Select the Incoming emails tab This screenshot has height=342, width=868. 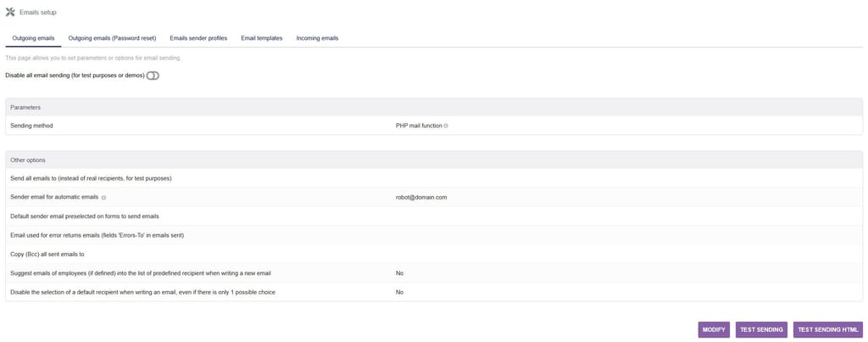(317, 38)
